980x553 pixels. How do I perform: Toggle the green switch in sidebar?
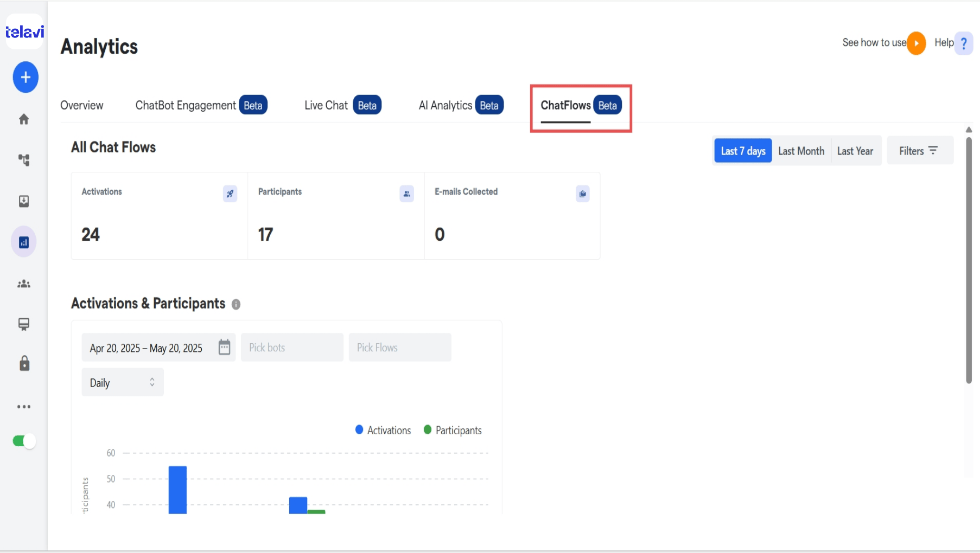pyautogui.click(x=24, y=441)
